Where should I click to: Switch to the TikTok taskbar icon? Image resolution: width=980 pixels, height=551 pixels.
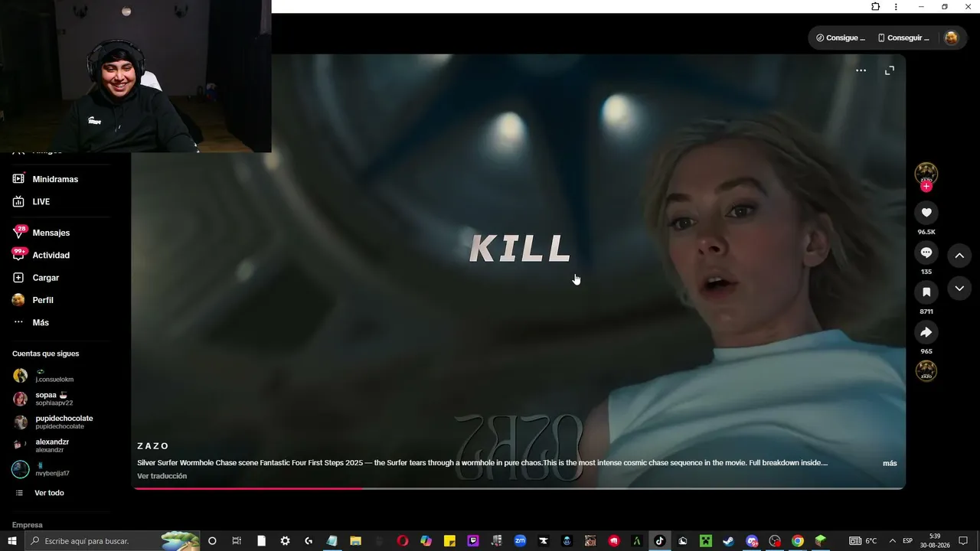click(659, 541)
